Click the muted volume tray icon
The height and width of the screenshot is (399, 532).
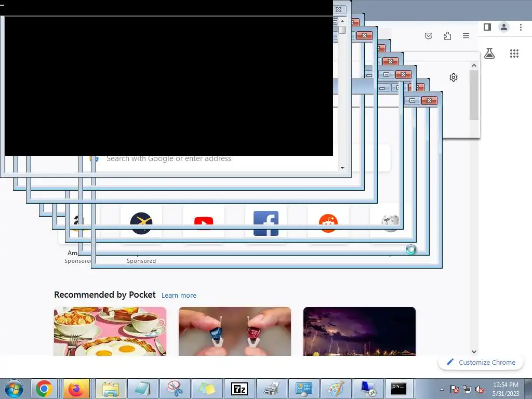click(x=480, y=390)
